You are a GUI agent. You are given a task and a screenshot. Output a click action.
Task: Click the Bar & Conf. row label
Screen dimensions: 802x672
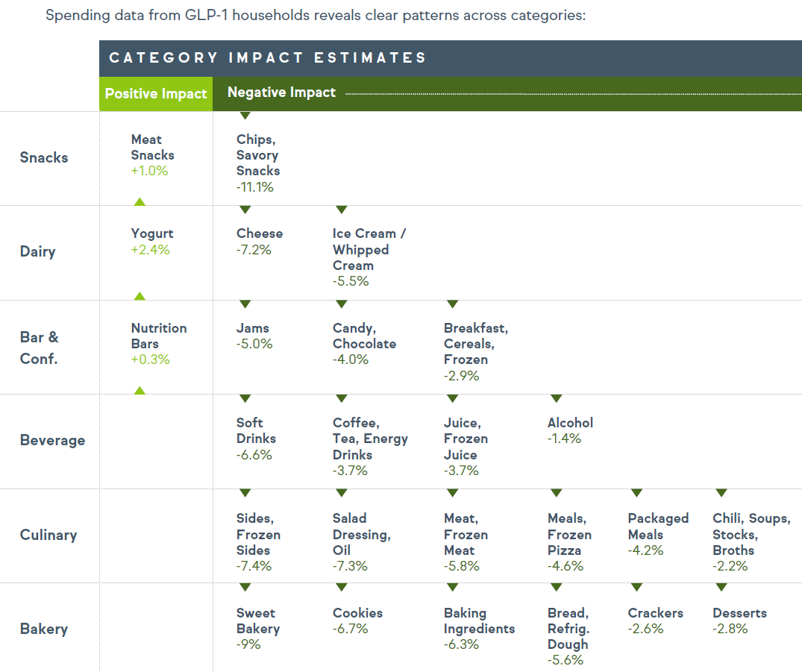click(39, 348)
